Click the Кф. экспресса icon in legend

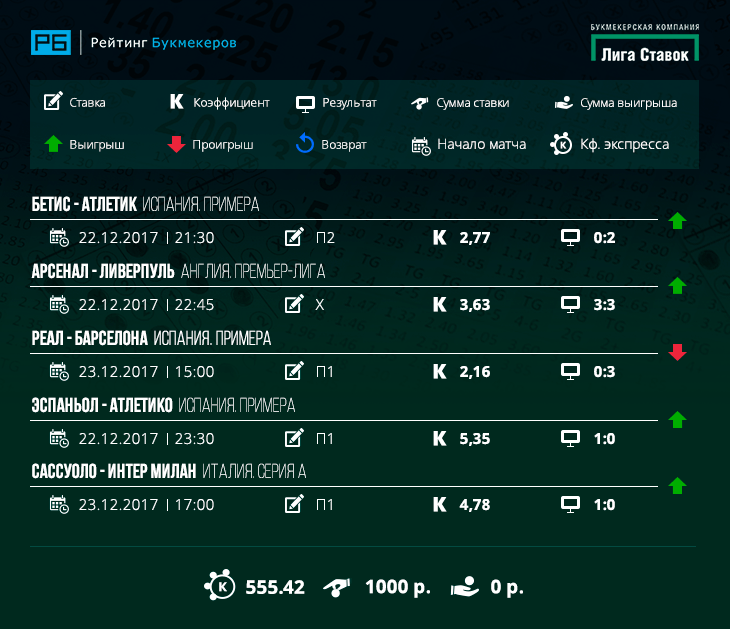[x=561, y=144]
